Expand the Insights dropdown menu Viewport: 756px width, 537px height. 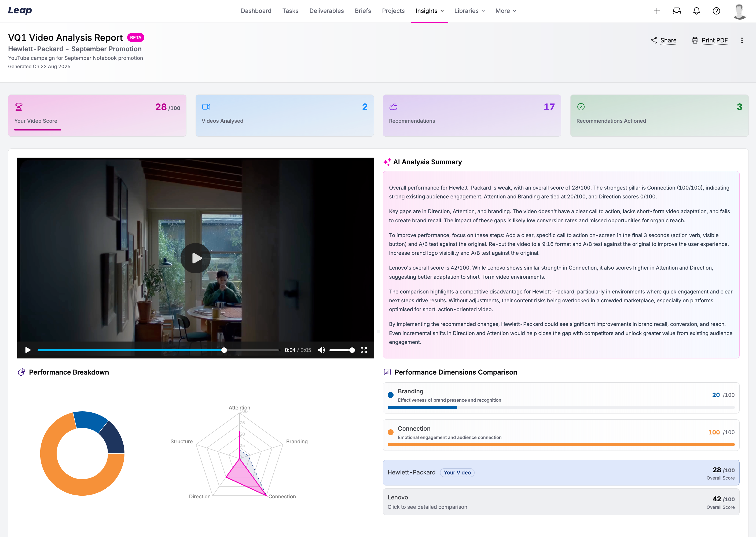point(429,11)
